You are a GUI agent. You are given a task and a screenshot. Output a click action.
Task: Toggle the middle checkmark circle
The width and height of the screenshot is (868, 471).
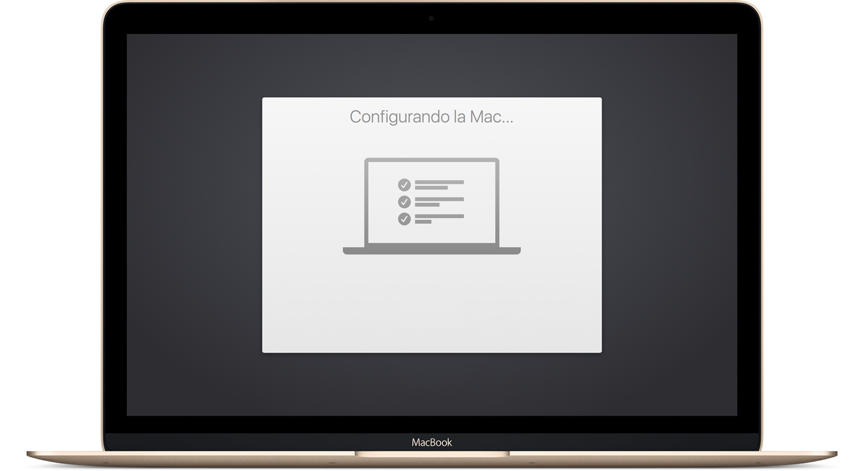click(404, 202)
